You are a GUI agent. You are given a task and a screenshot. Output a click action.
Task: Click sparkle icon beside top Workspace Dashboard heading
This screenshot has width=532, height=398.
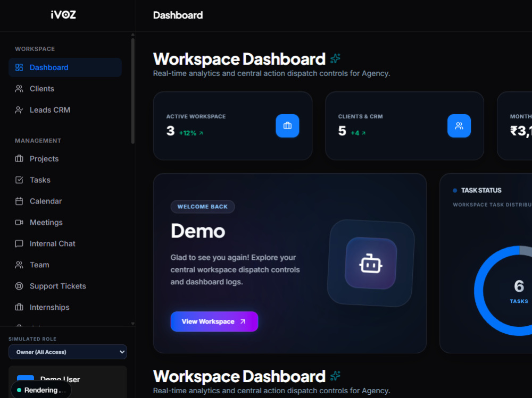[335, 58]
